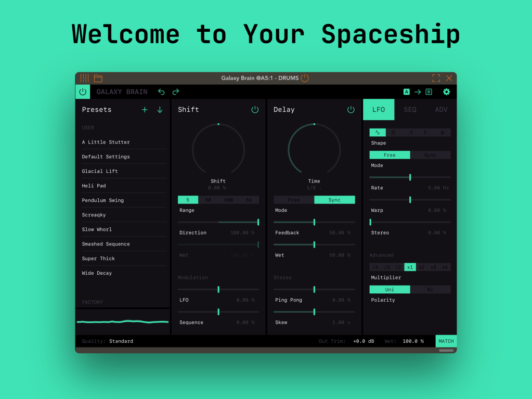Toggle the main Galaxy Brain power switch
This screenshot has height=399, width=532.
point(83,92)
